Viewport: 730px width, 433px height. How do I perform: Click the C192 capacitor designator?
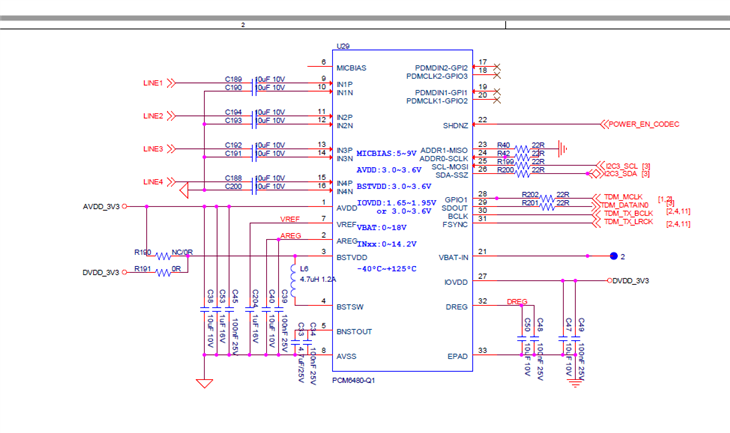point(233,145)
